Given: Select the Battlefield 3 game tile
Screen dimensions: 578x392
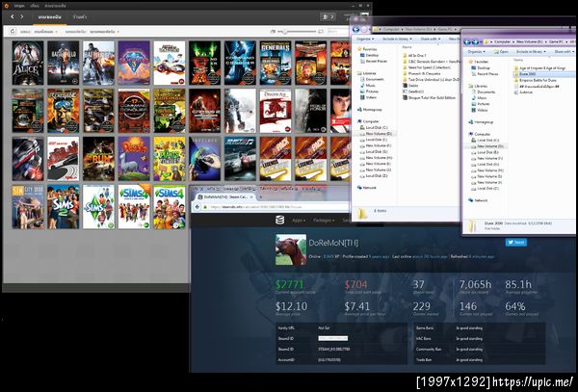Looking at the screenshot, I should pos(63,63).
